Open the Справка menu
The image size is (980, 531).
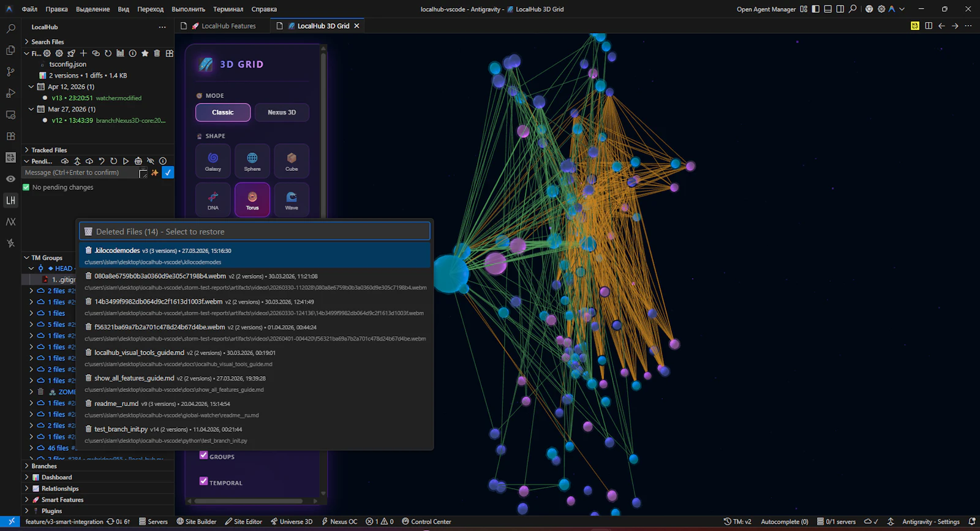pos(264,9)
